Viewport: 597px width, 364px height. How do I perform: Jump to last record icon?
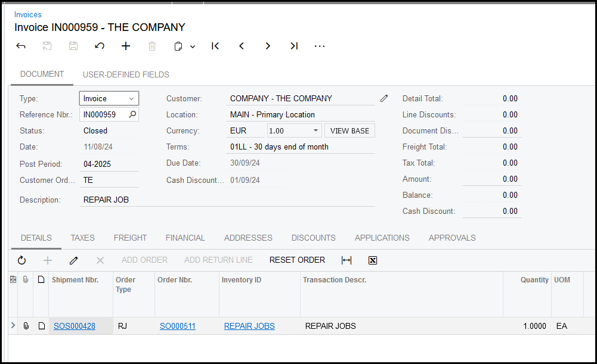click(294, 46)
